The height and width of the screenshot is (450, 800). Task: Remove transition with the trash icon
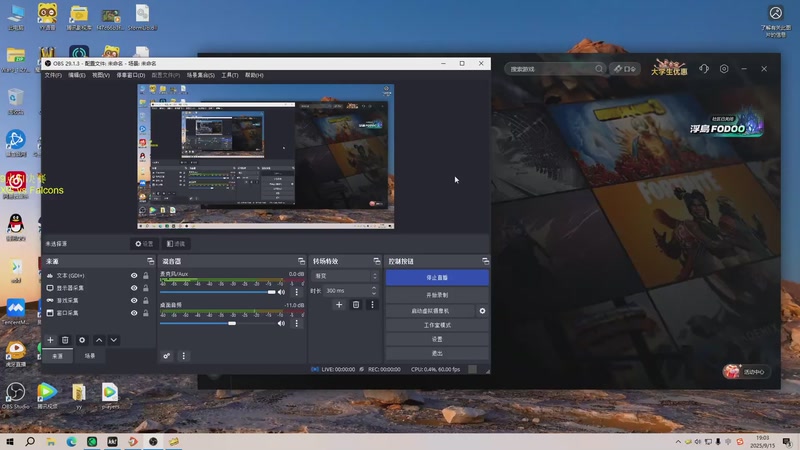click(356, 305)
